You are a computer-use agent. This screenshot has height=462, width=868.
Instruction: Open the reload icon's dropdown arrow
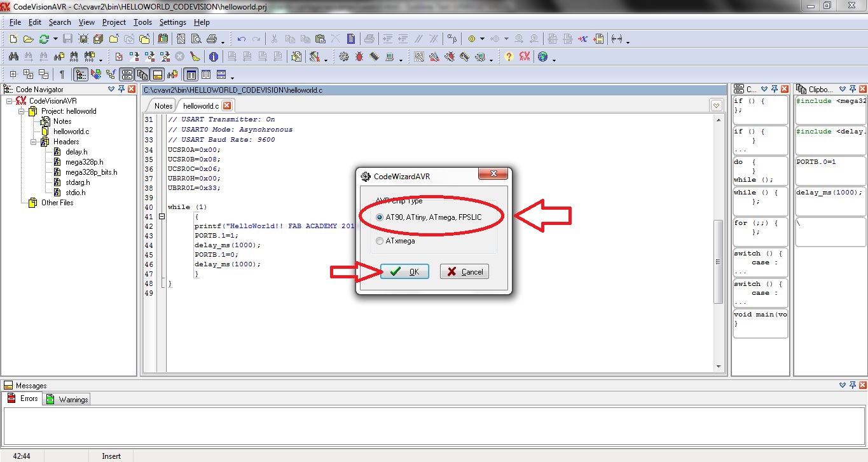click(x=55, y=39)
